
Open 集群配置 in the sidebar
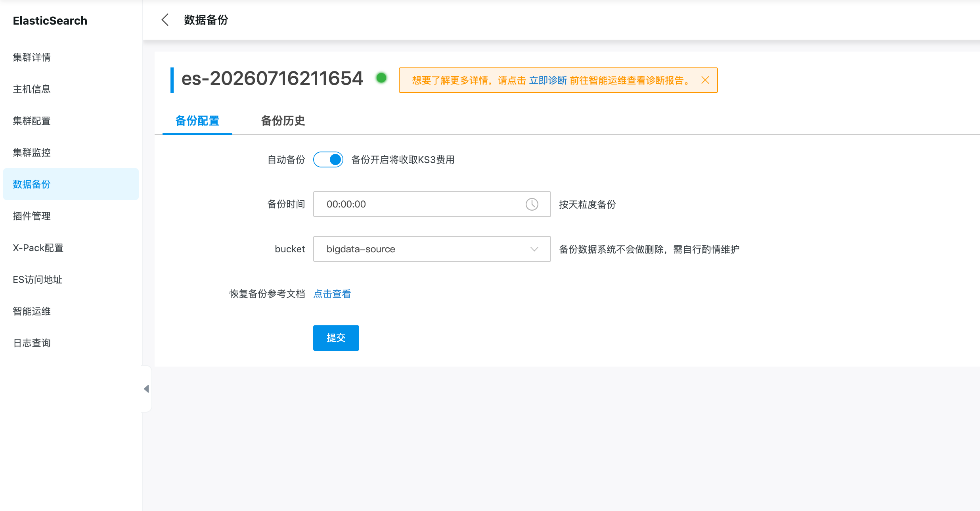(71, 121)
